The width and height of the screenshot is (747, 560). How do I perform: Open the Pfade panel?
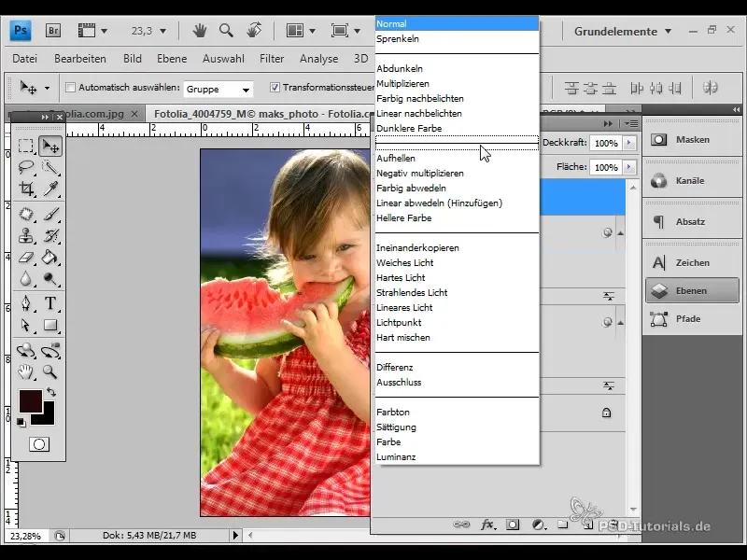(692, 318)
